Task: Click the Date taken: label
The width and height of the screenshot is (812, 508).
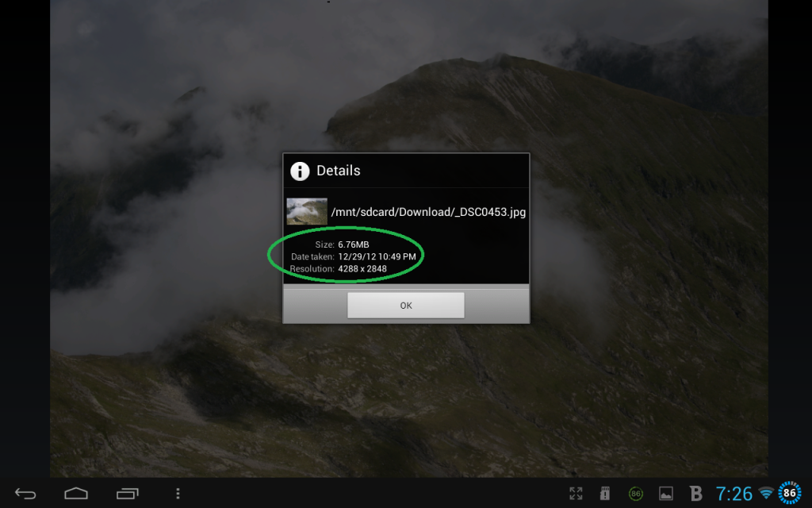Action: [312, 256]
